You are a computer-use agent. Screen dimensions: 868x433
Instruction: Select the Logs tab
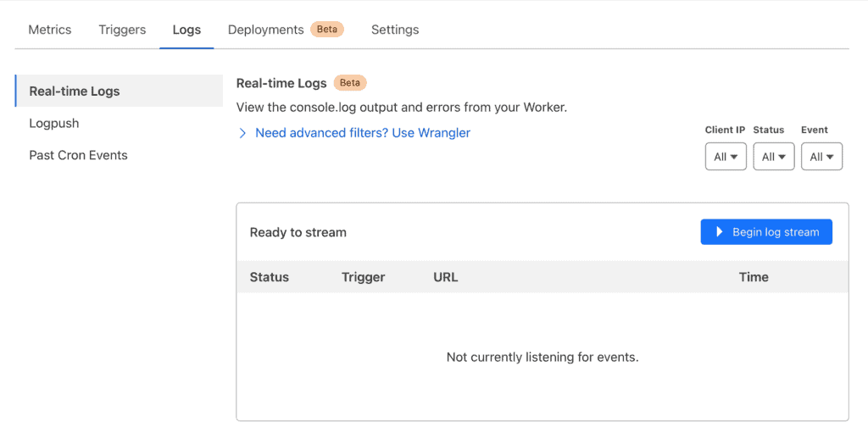coord(186,30)
